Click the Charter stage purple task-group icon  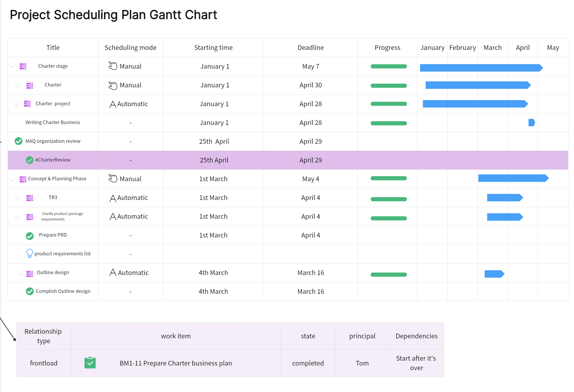tap(23, 66)
